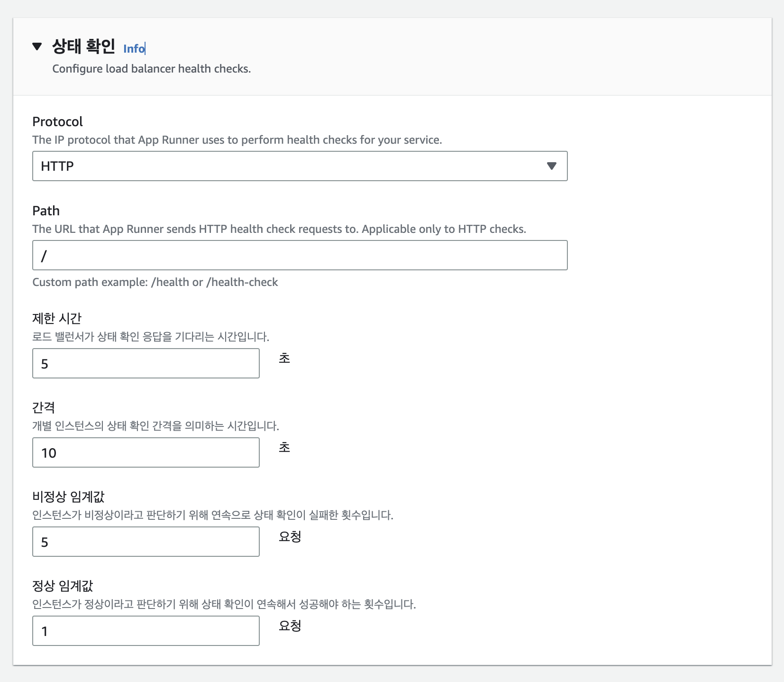784x682 pixels.
Task: Click the 간격 label
Action: click(44, 407)
